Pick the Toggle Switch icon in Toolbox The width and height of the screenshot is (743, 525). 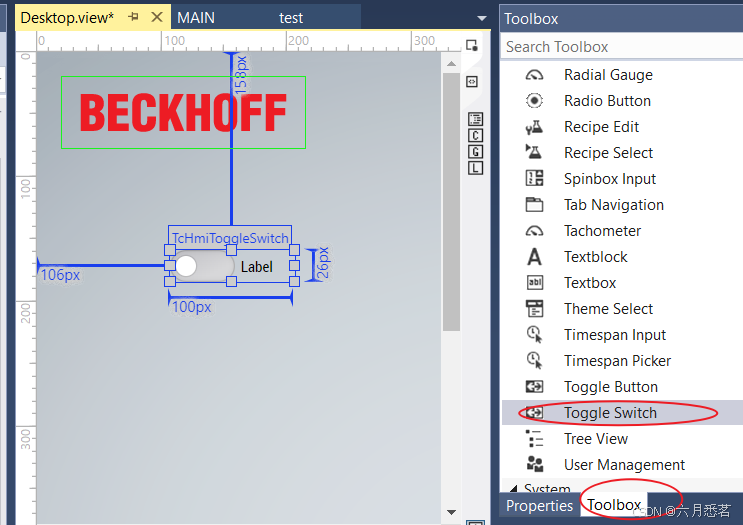tap(535, 413)
